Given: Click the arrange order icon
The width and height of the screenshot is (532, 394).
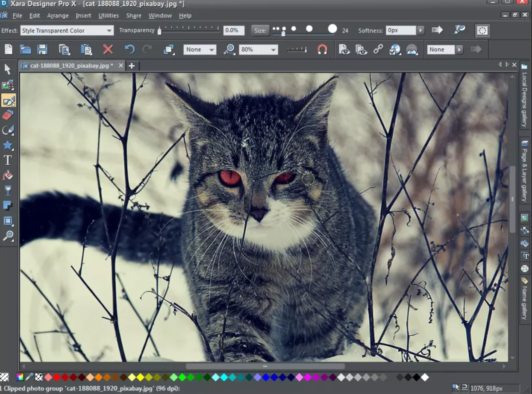Looking at the screenshot, I should coord(169,50).
